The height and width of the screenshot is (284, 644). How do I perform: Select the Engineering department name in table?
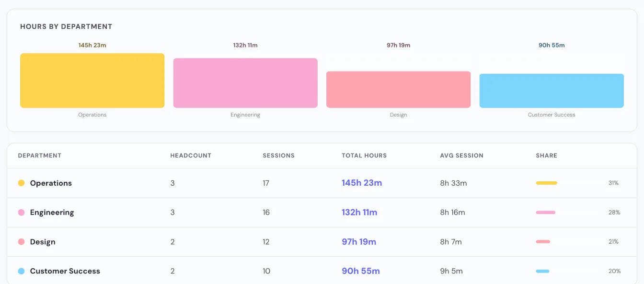(52, 213)
